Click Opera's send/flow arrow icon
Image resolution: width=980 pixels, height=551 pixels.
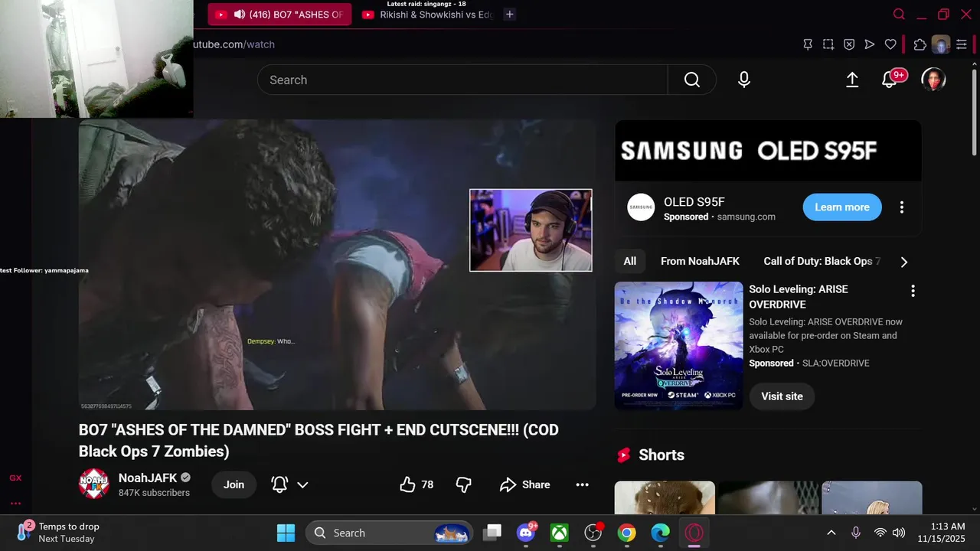[870, 44]
